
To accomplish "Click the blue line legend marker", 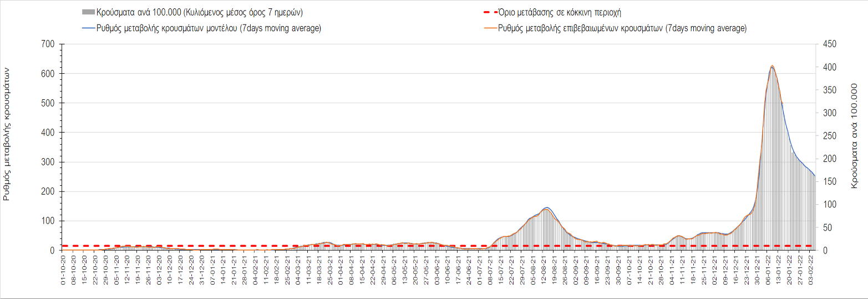I will [88, 28].
